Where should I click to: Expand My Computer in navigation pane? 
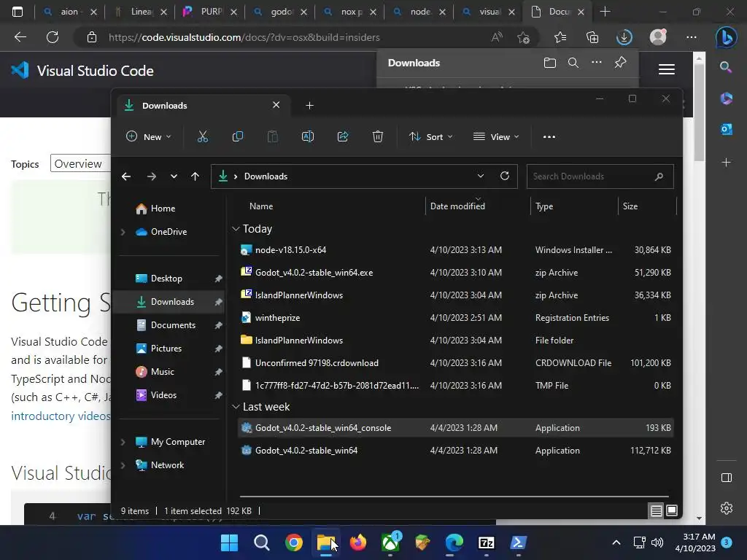(123, 442)
